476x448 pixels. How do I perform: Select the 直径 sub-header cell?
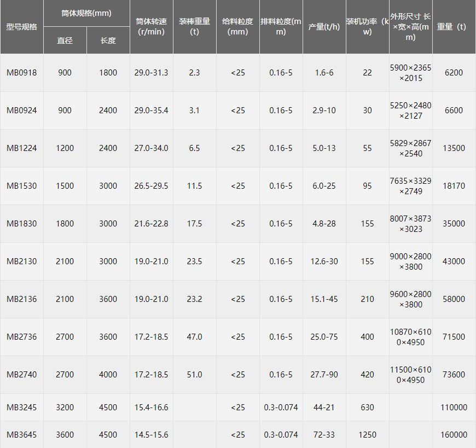click(x=65, y=40)
